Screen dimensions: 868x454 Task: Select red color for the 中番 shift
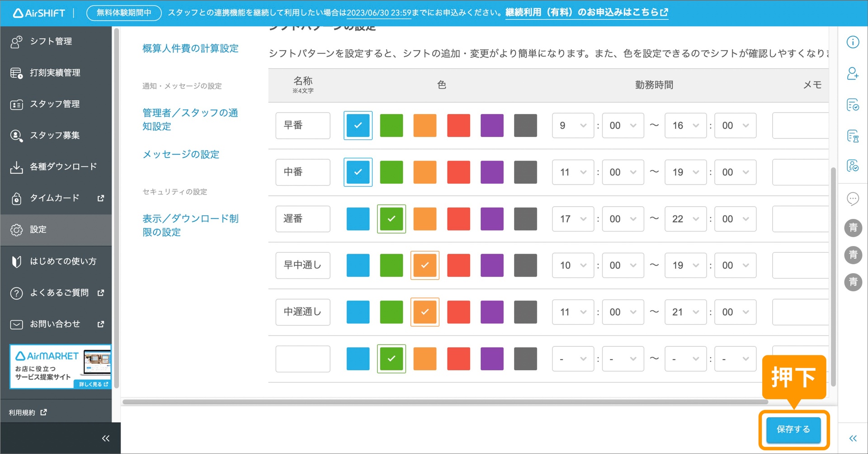click(458, 172)
